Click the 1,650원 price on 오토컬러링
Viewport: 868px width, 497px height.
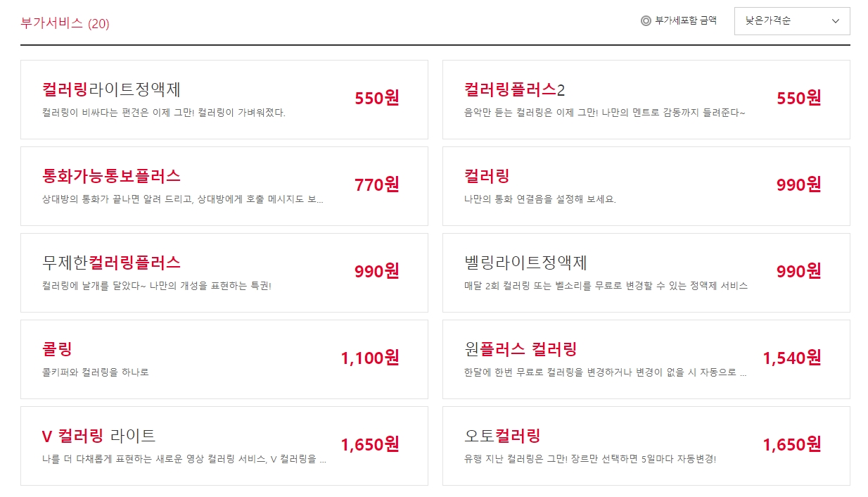pos(793,444)
